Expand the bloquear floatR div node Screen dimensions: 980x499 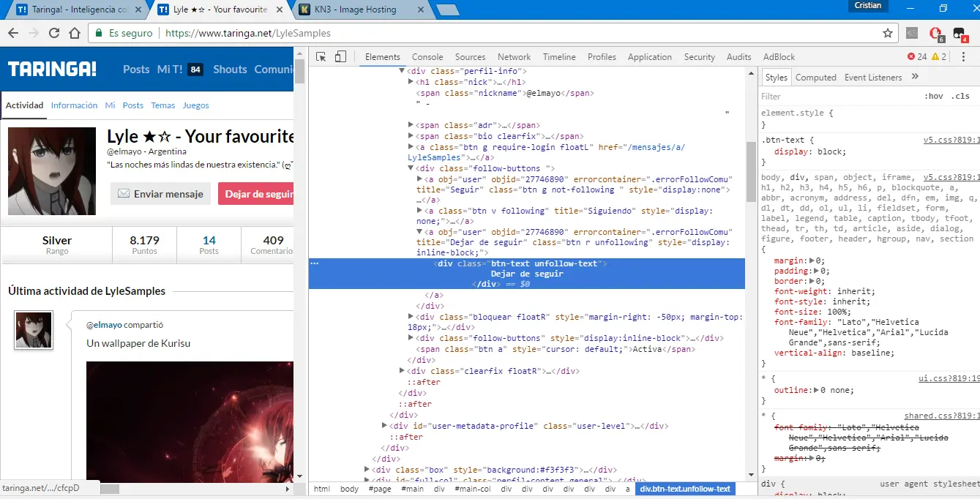tap(411, 317)
